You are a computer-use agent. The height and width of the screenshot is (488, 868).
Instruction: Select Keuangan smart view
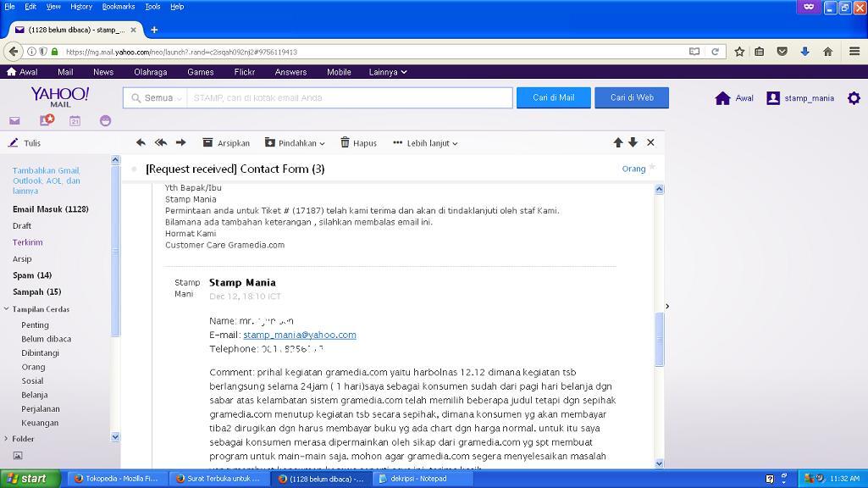click(40, 423)
